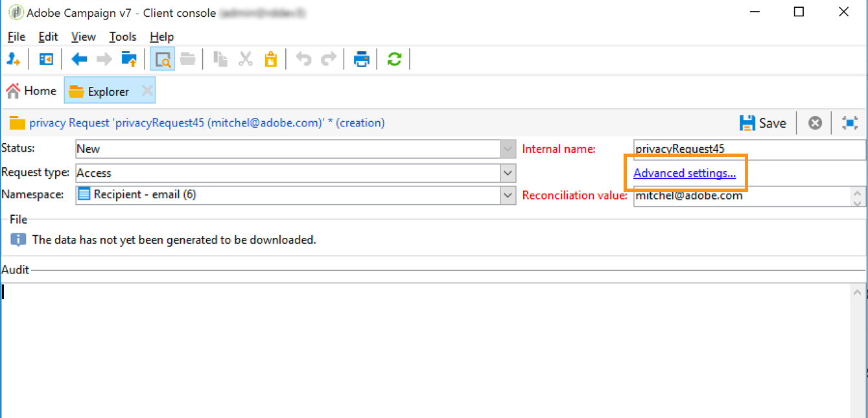
Task: Open the File menu
Action: click(16, 37)
